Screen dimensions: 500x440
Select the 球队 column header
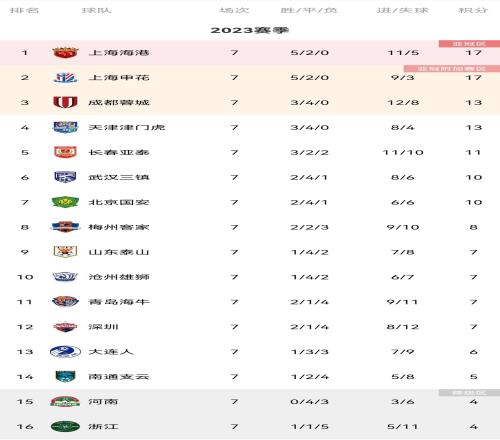97,10
